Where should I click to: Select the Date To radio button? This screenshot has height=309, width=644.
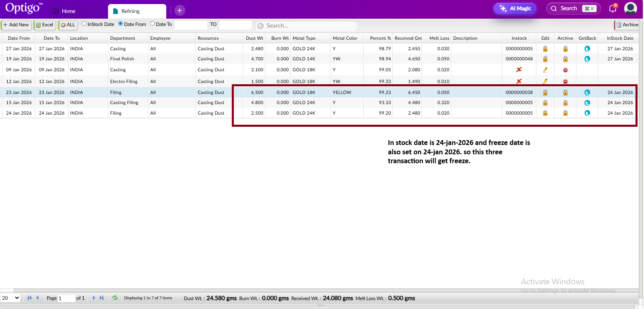point(153,24)
